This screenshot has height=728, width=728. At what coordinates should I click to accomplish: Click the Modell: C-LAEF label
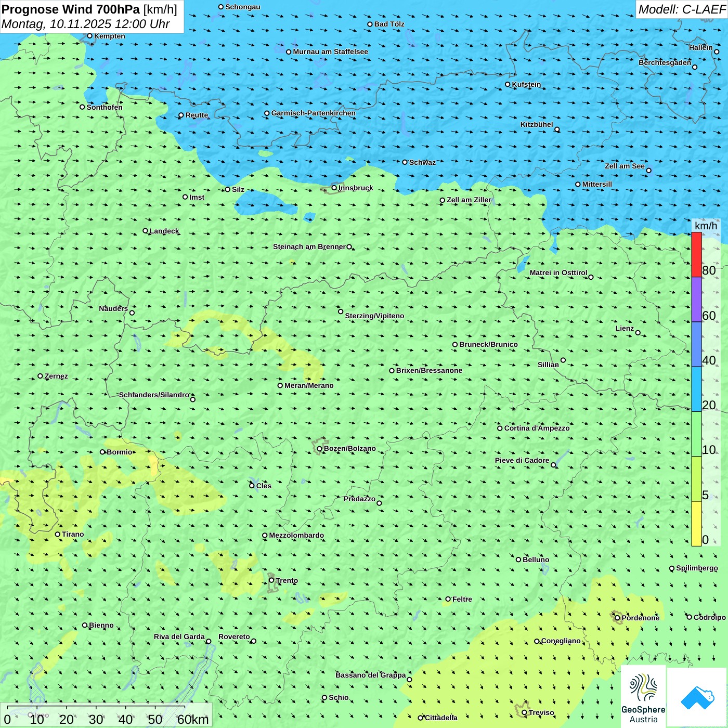tap(681, 9)
